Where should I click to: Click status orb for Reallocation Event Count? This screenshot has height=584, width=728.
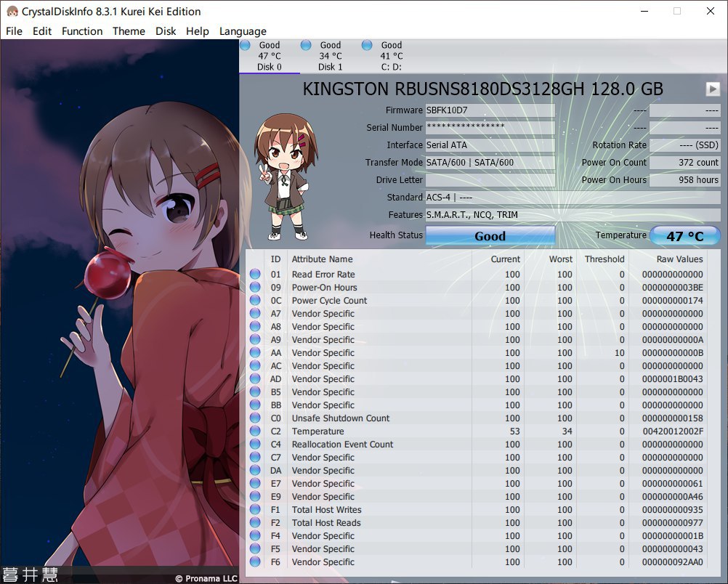click(255, 444)
